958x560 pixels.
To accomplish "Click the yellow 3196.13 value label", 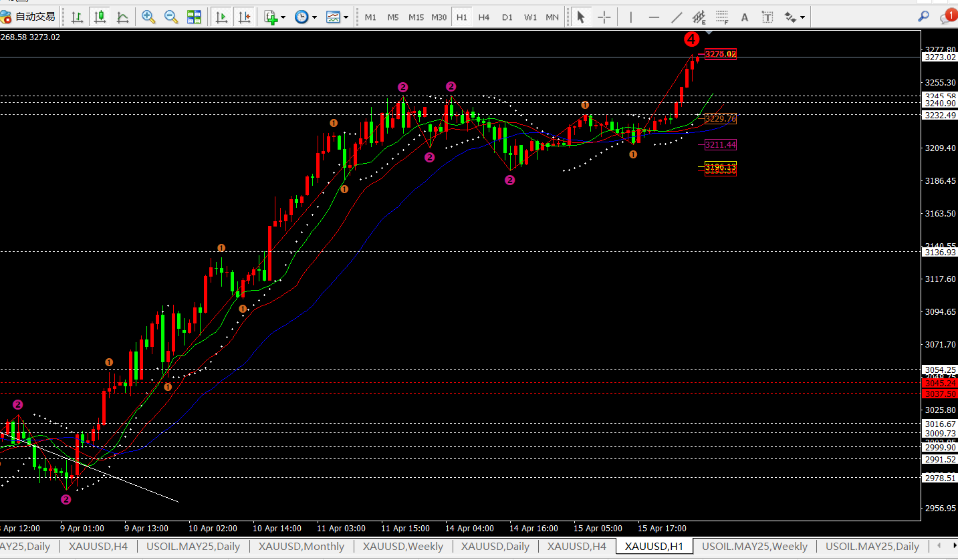I will [x=720, y=166].
